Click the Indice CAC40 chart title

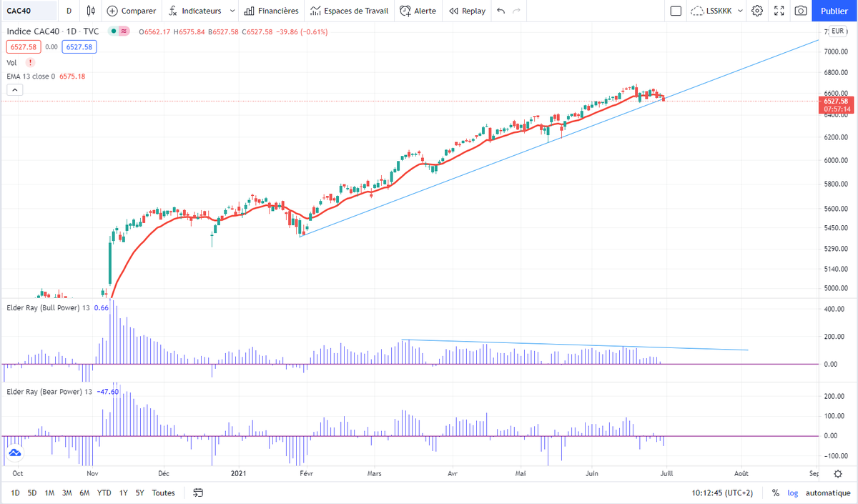tap(54, 31)
